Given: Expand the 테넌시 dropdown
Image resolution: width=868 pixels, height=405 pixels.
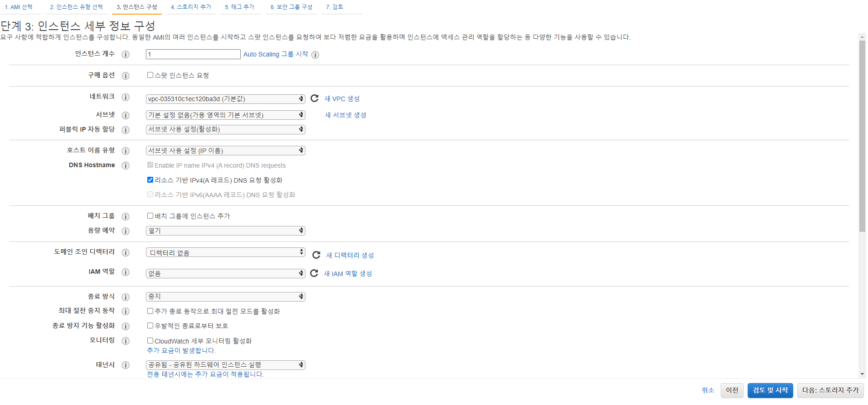Looking at the screenshot, I should point(226,365).
